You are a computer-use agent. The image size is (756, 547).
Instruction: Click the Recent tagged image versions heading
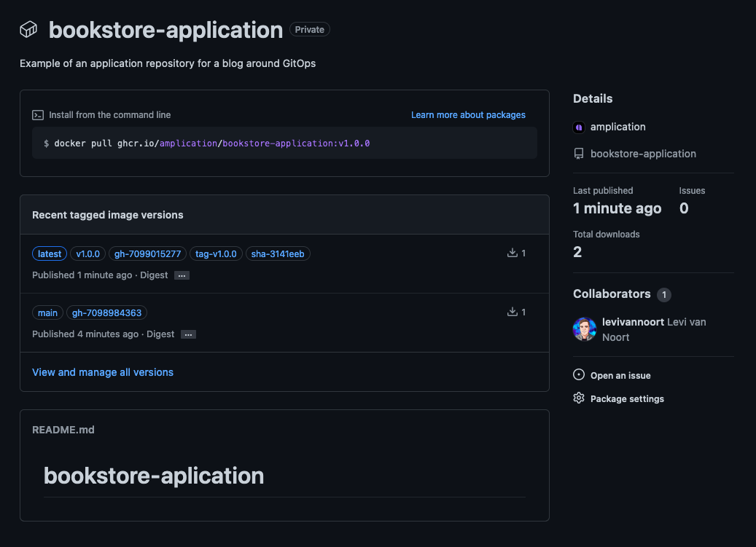(107, 216)
